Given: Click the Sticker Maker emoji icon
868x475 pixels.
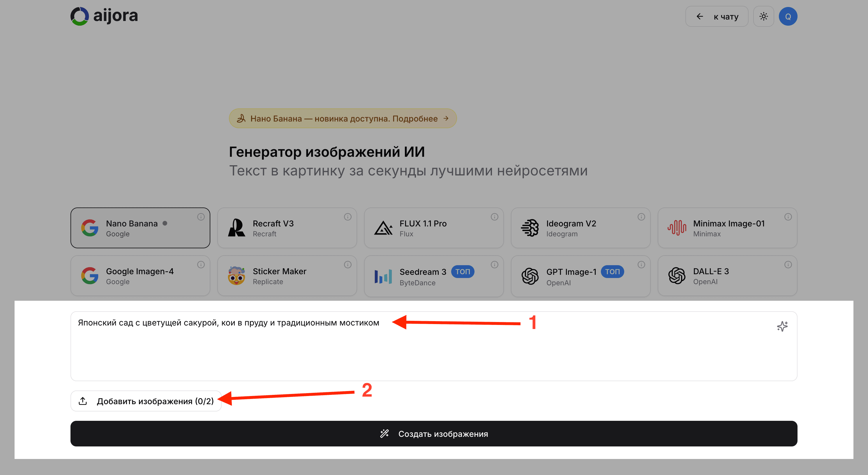Looking at the screenshot, I should (x=237, y=276).
